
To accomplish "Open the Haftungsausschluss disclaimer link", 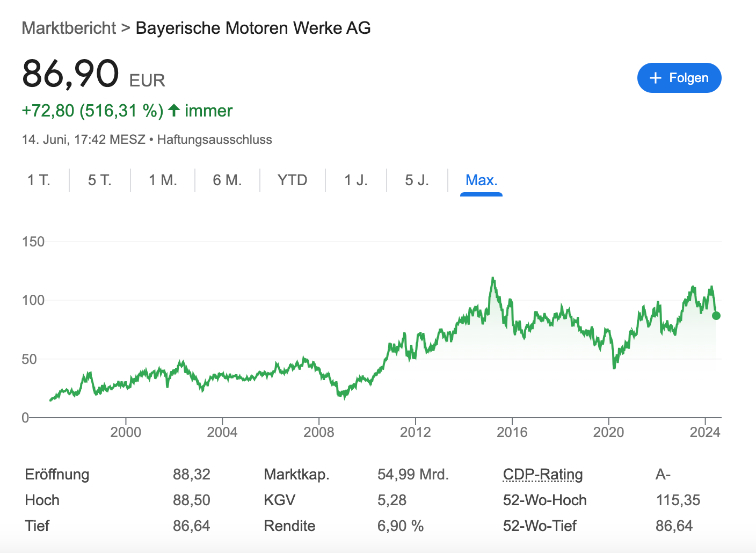I will click(214, 140).
